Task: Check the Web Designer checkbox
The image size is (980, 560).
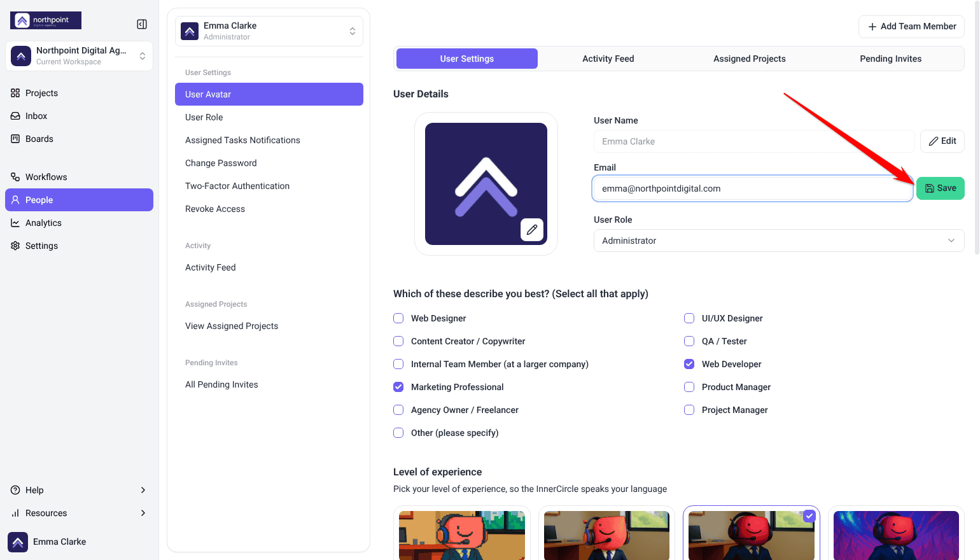Action: [398, 318]
